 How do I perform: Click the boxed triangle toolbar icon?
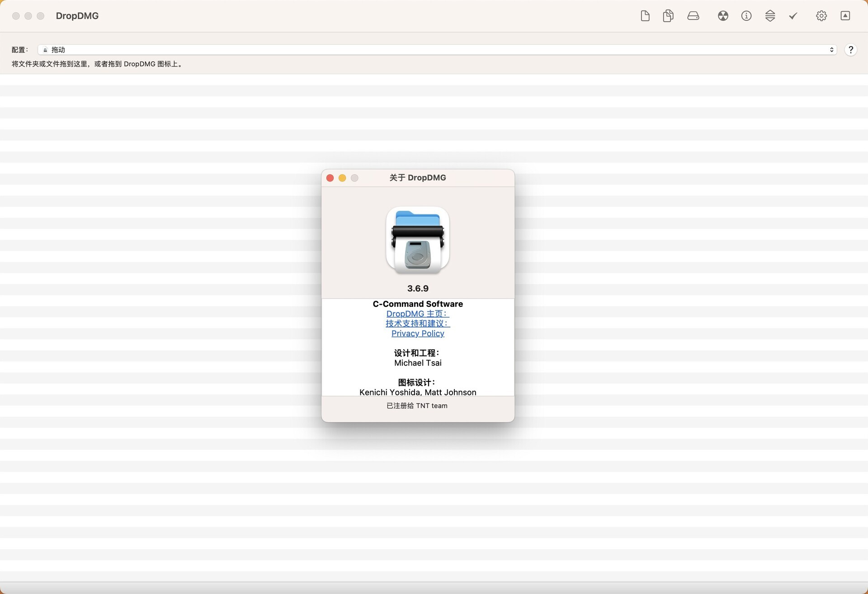845,16
